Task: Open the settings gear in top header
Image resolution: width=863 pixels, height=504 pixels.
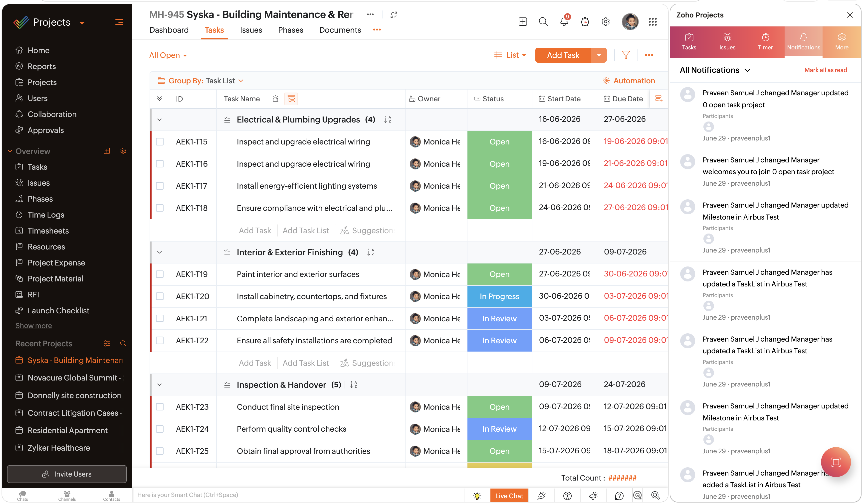Action: pos(606,22)
